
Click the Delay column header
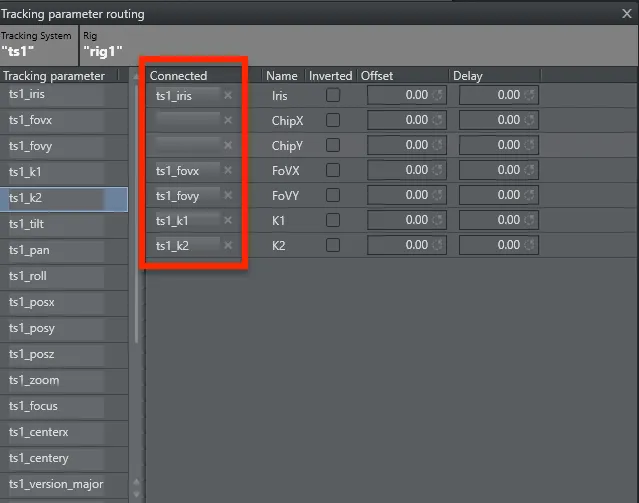coord(468,76)
